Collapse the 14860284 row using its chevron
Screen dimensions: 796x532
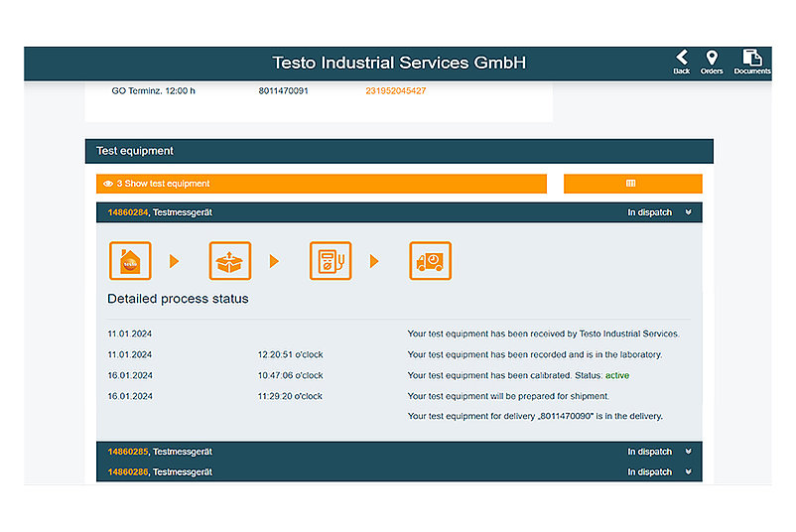click(689, 212)
